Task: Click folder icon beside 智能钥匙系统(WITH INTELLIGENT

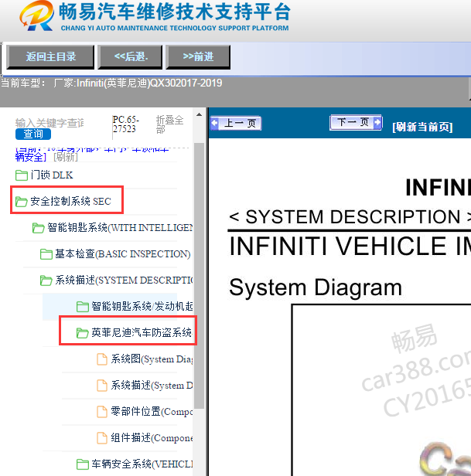Action: click(39, 228)
